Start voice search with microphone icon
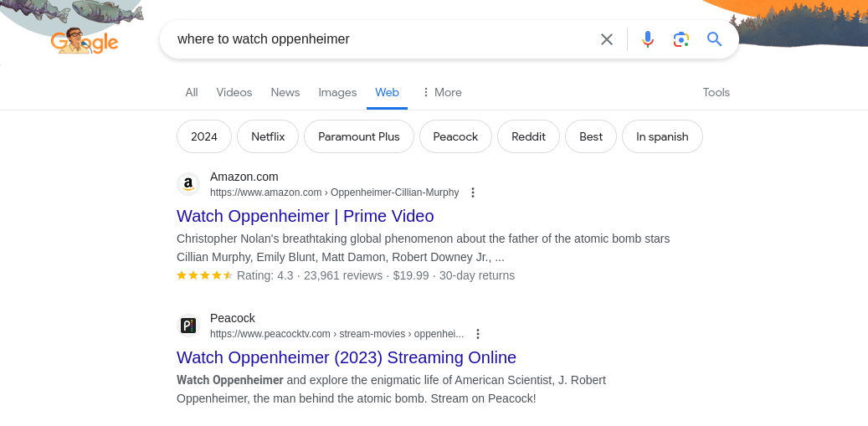Viewport: 868px width, 426px height. pos(647,39)
